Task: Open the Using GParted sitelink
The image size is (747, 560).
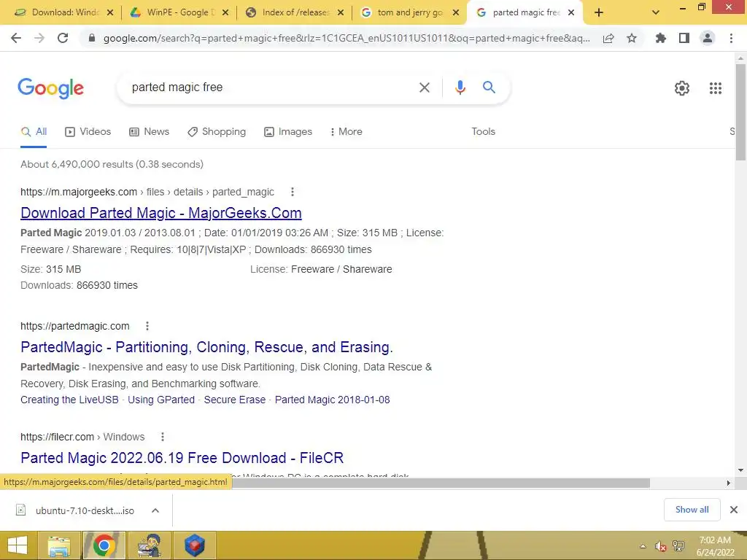Action: point(161,400)
